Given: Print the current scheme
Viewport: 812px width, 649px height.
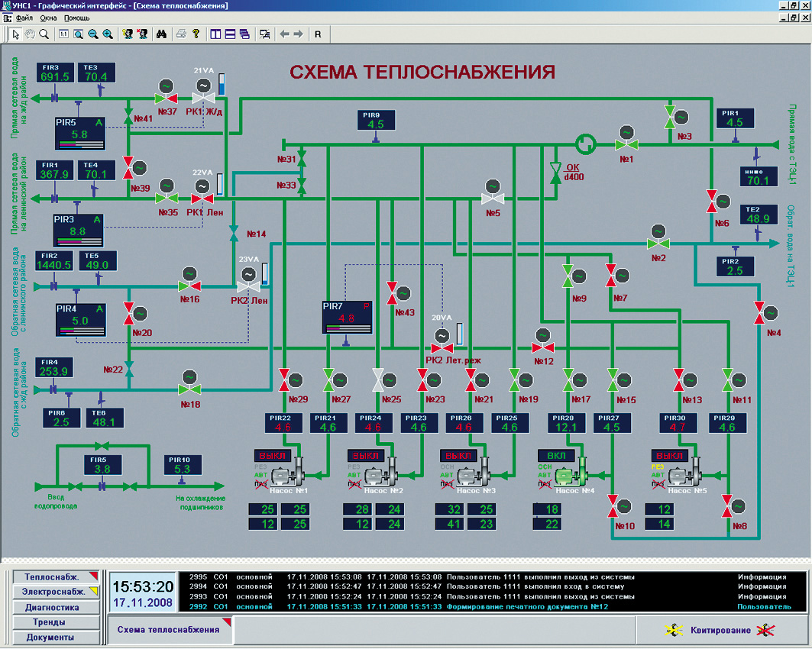Looking at the screenshot, I should tap(181, 34).
